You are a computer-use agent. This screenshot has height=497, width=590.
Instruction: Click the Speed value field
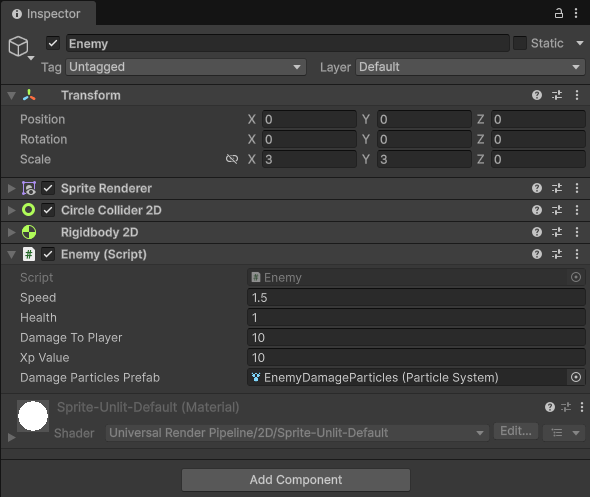pyautogui.click(x=416, y=298)
